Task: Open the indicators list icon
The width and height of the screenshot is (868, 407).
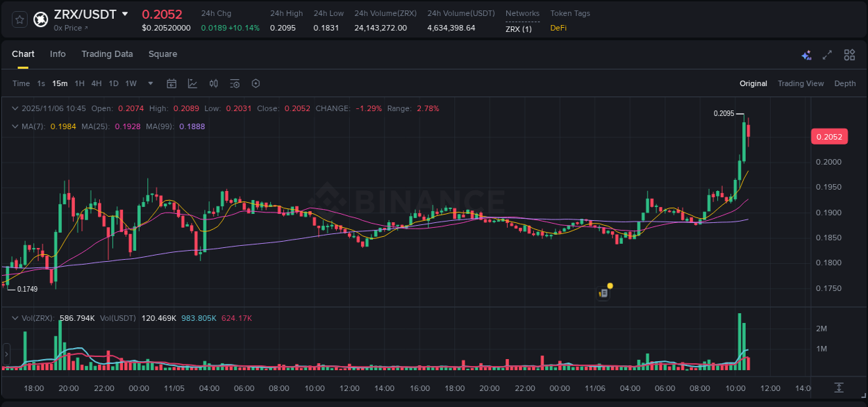Action: (x=234, y=83)
